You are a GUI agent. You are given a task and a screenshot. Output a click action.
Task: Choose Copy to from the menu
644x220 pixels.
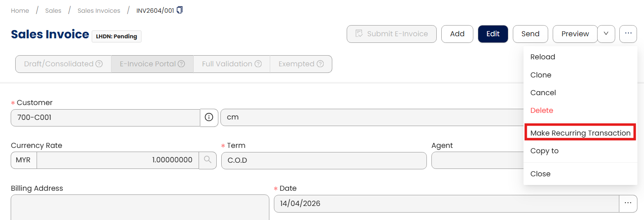544,151
